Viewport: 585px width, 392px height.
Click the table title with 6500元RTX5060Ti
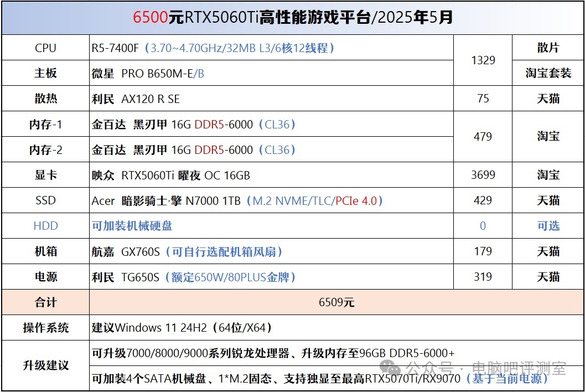293,18
